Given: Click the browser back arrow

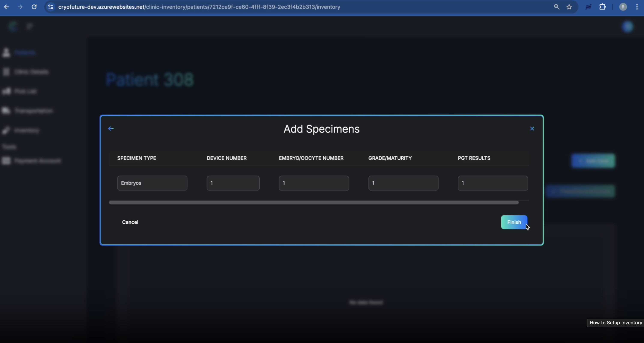Looking at the screenshot, I should click(x=6, y=7).
